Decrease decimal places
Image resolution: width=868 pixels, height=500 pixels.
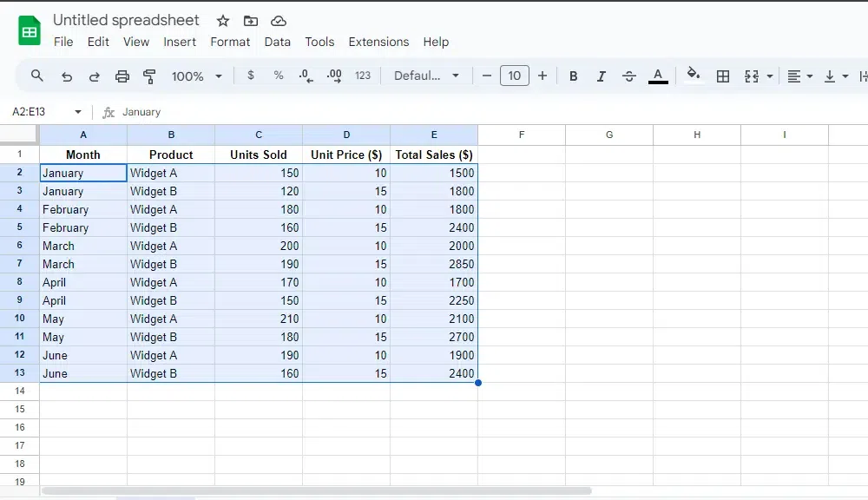pos(306,76)
